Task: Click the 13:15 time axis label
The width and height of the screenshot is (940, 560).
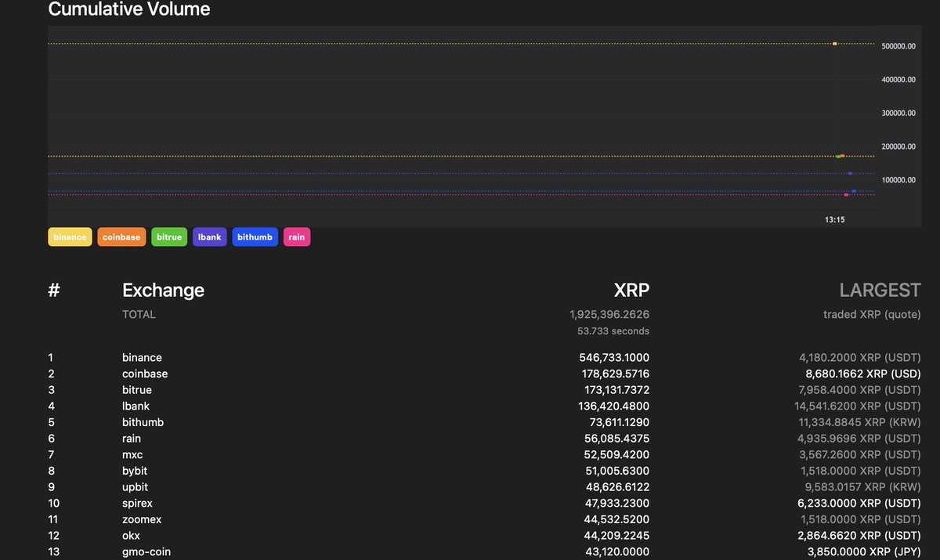Action: coord(834,220)
